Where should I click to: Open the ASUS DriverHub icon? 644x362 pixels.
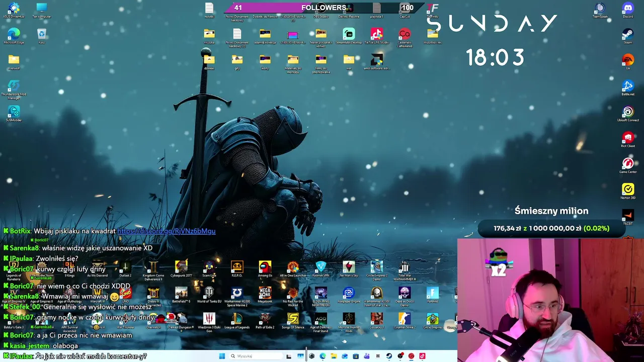[14, 10]
